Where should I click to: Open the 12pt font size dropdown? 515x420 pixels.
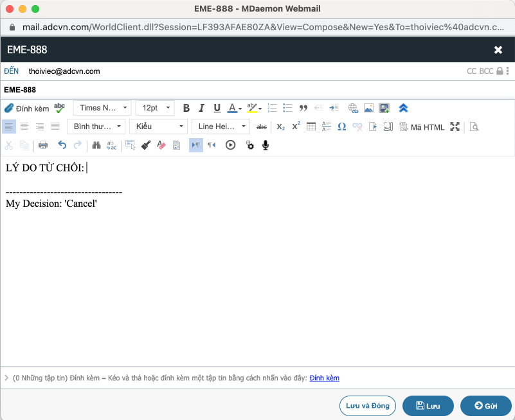(155, 108)
